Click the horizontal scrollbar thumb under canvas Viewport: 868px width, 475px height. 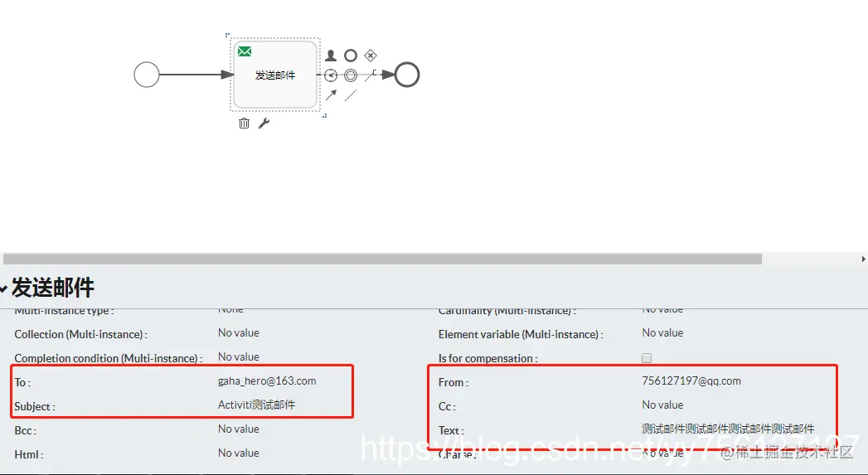382,259
